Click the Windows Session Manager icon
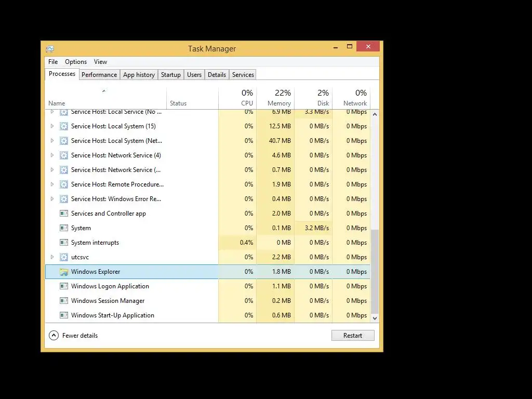Screen dimensions: 532x399 [64, 301]
